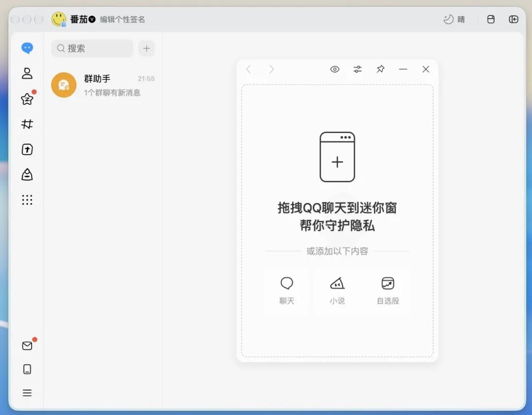Open the hamburger main menu at sidebar bottom
Viewport: 532px width, 415px height.
27,393
